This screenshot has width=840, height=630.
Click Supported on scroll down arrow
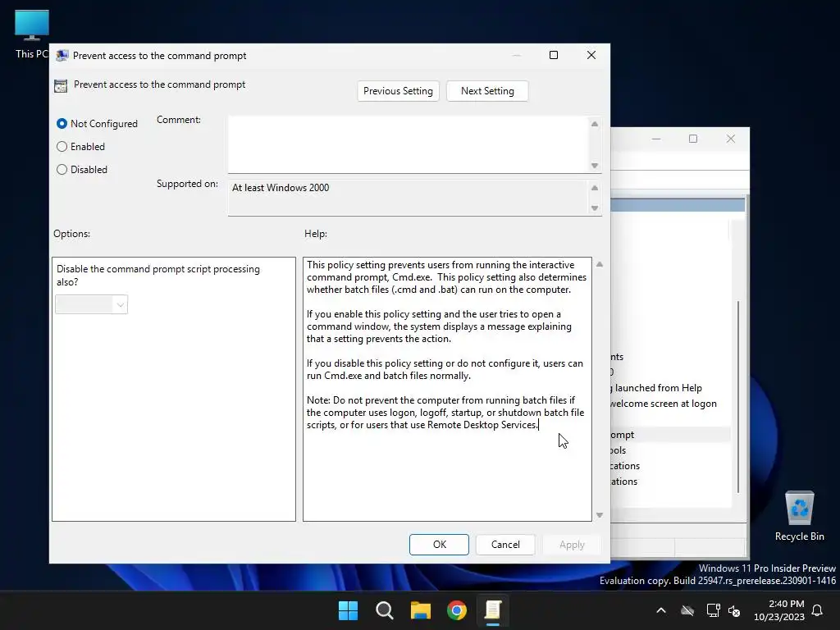[595, 208]
